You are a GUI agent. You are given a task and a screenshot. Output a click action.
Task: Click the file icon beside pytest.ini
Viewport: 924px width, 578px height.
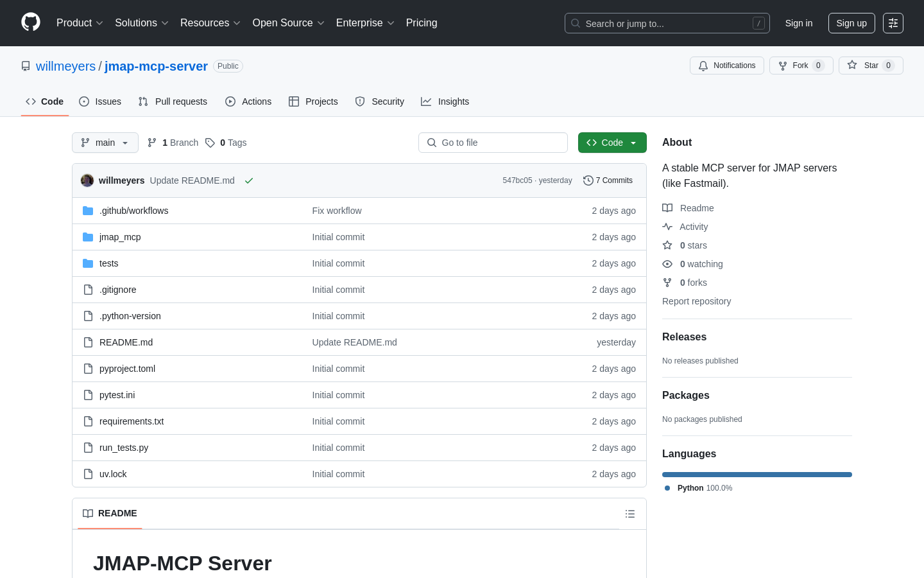point(88,395)
